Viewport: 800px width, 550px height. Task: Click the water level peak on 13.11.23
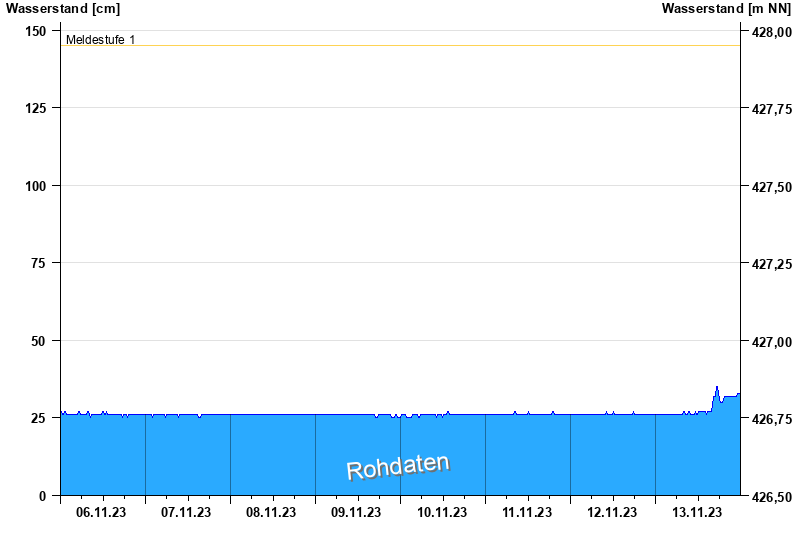click(x=717, y=387)
